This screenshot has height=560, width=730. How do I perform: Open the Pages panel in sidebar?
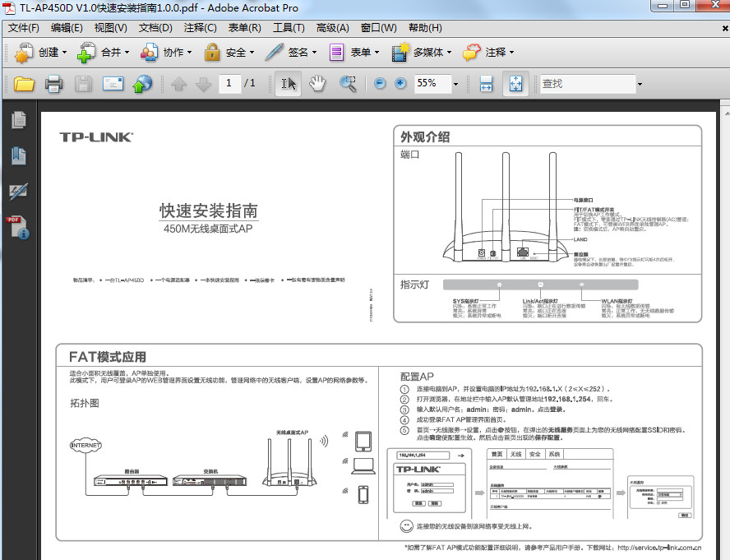(19, 120)
